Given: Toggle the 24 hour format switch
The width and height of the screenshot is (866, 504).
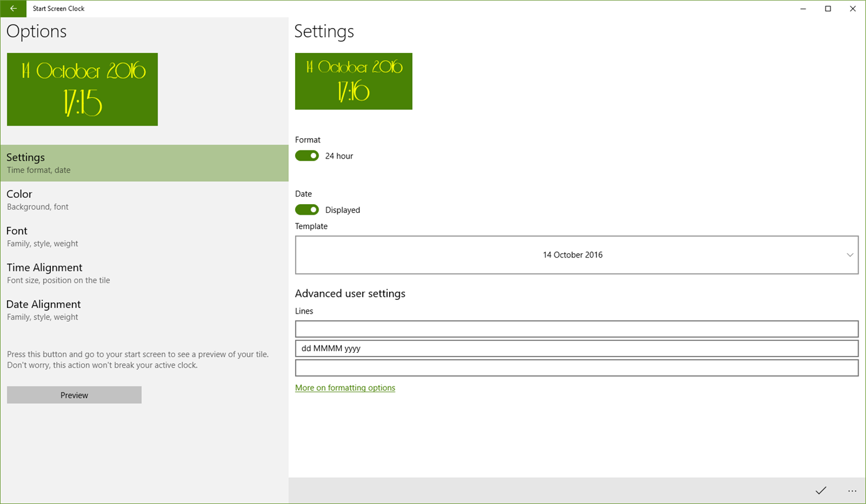Looking at the screenshot, I should point(307,156).
